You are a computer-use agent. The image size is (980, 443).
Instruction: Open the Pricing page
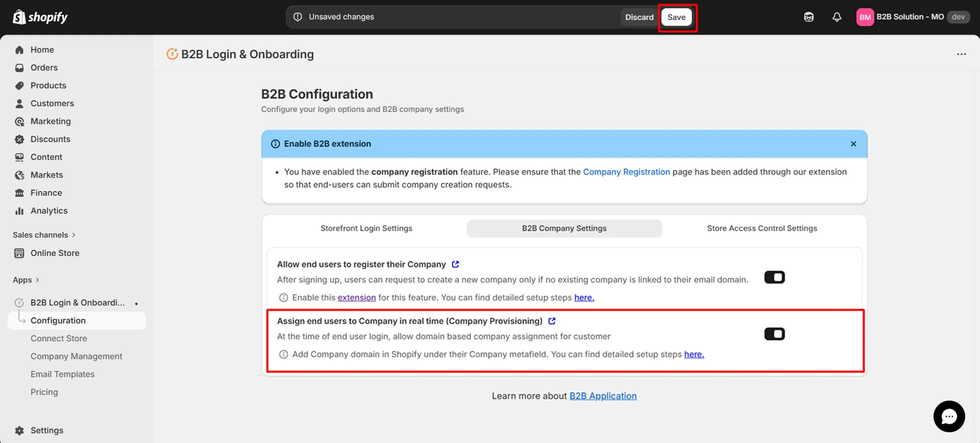click(x=44, y=392)
